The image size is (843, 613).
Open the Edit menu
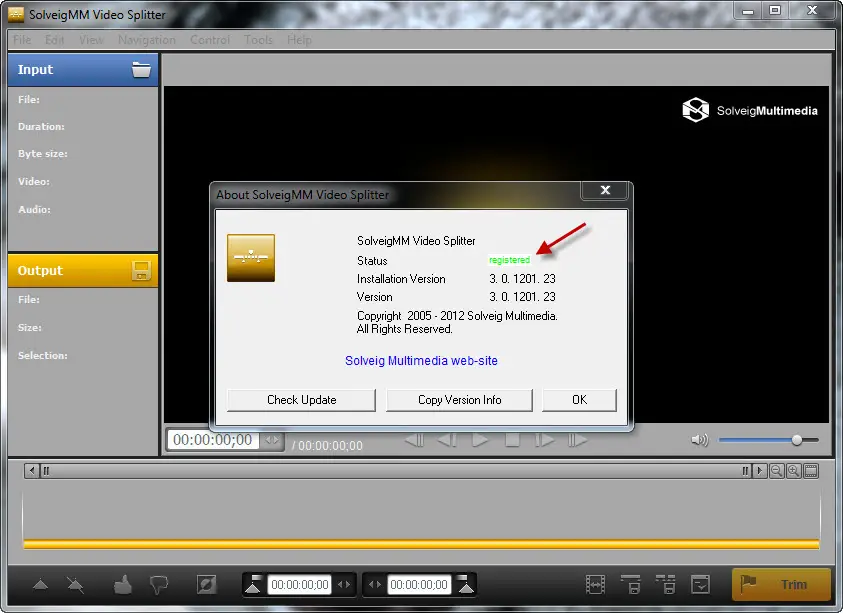pyautogui.click(x=54, y=40)
